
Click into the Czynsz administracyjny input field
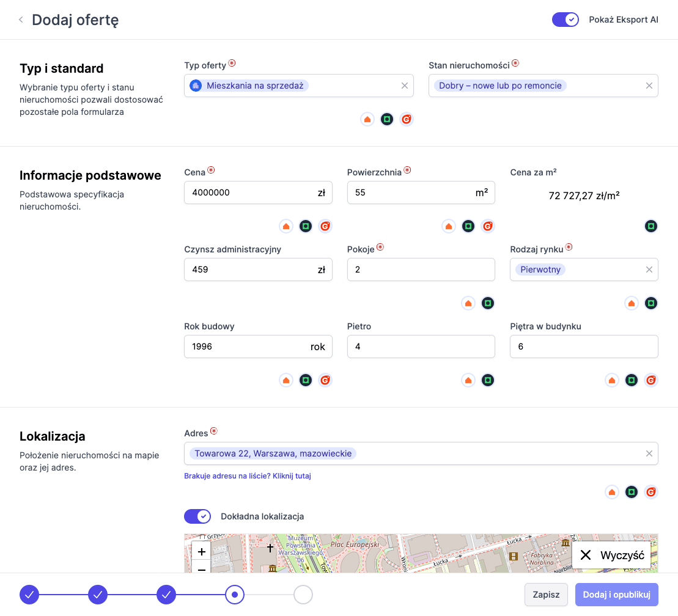coord(251,269)
